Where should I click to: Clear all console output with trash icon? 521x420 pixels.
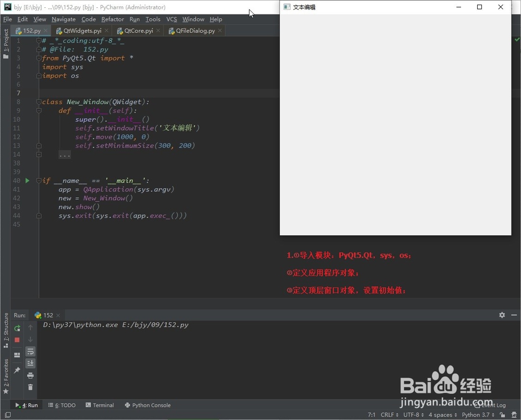tap(30, 387)
